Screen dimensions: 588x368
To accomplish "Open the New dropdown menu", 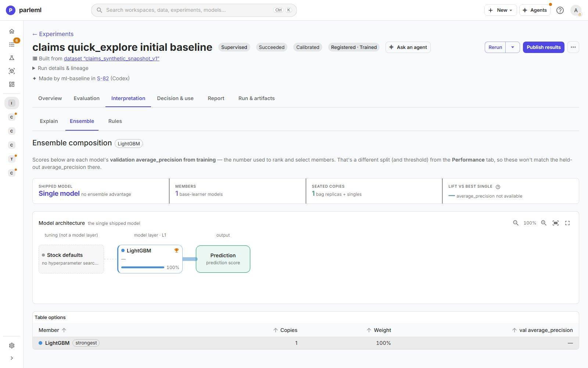I will pyautogui.click(x=501, y=10).
